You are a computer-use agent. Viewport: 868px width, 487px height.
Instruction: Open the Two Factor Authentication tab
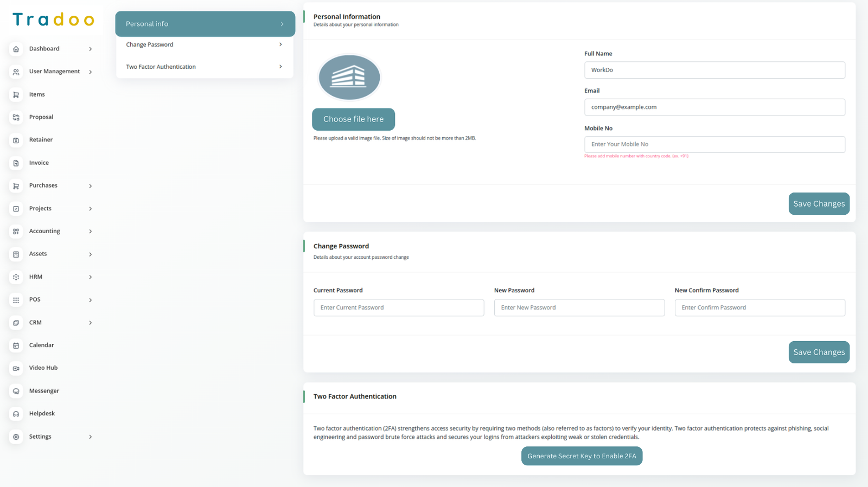coord(204,67)
